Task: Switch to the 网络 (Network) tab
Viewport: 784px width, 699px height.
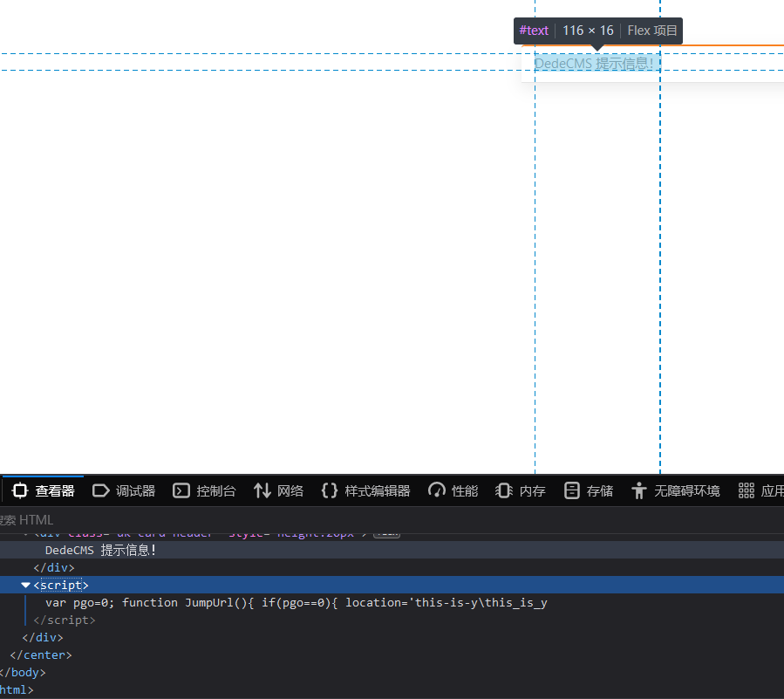Action: coord(278,490)
